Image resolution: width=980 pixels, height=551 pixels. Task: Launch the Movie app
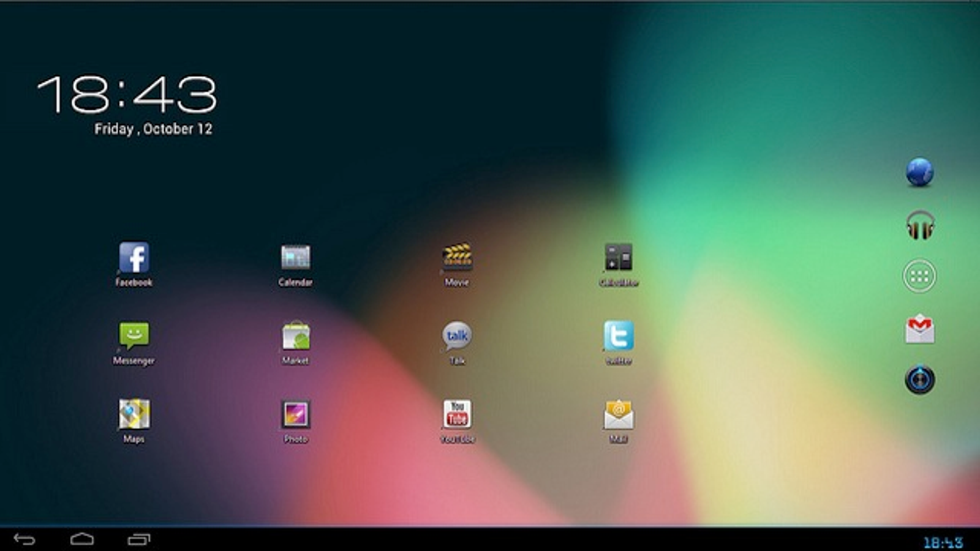[457, 258]
